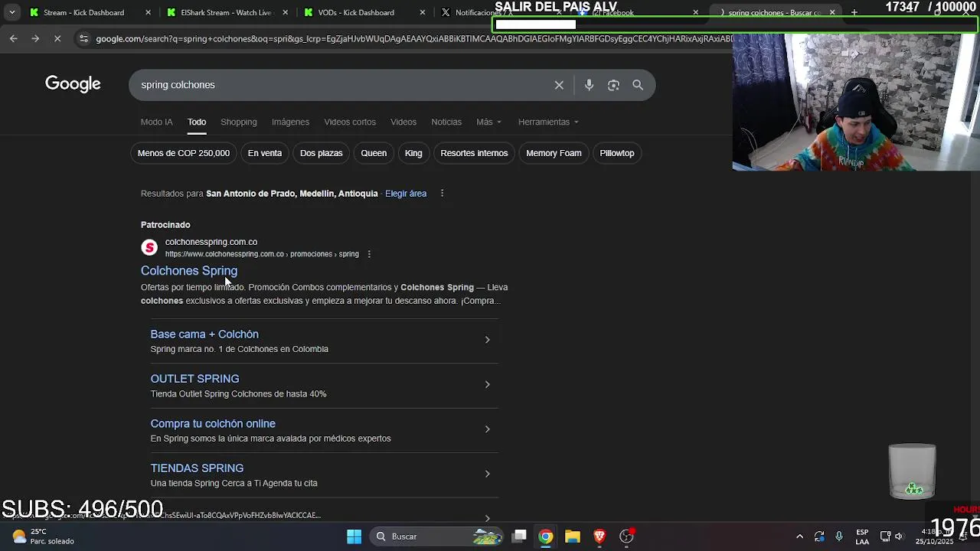Open the three-dot menu beside Elegir área

(442, 194)
